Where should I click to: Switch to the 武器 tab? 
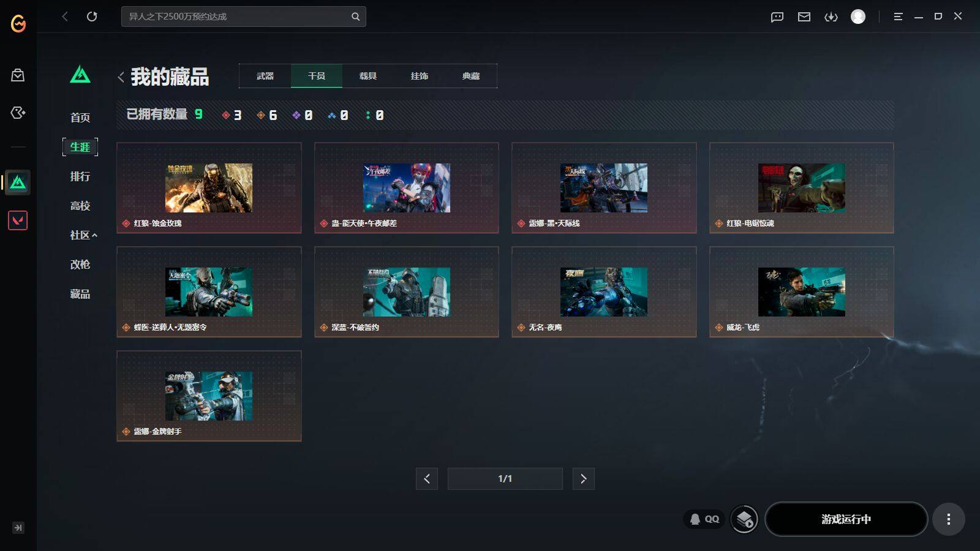[x=265, y=76]
